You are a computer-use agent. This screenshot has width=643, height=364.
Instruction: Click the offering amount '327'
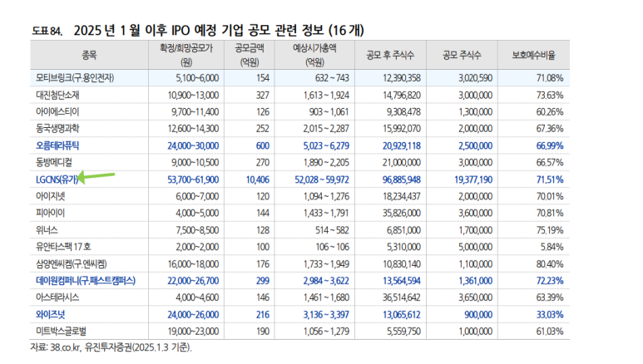coord(263,95)
